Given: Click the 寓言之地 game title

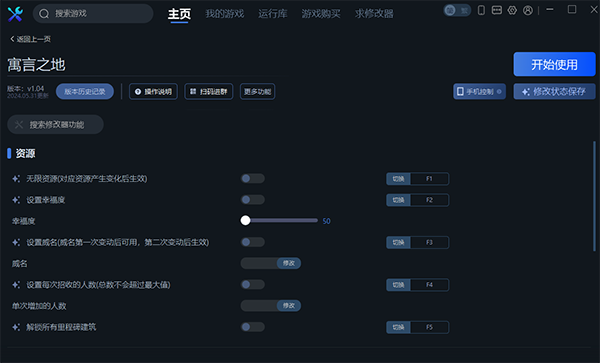Looking at the screenshot, I should pyautogui.click(x=36, y=65).
